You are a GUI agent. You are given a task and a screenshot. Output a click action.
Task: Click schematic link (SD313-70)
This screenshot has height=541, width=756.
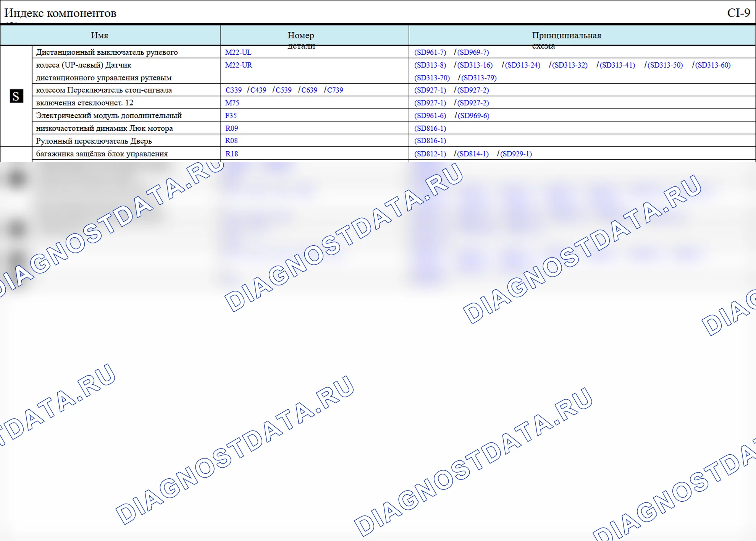tap(432, 78)
